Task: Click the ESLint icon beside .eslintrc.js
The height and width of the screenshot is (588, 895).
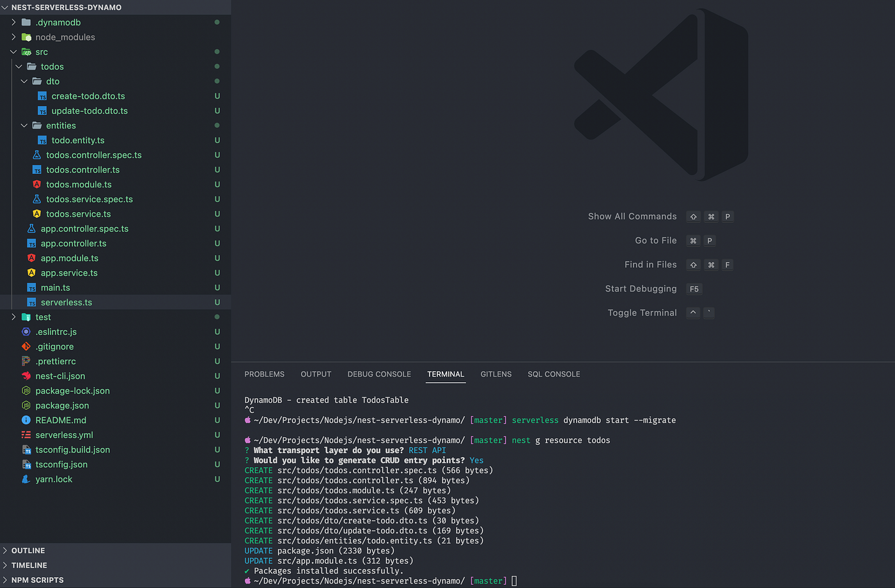Action: point(26,332)
